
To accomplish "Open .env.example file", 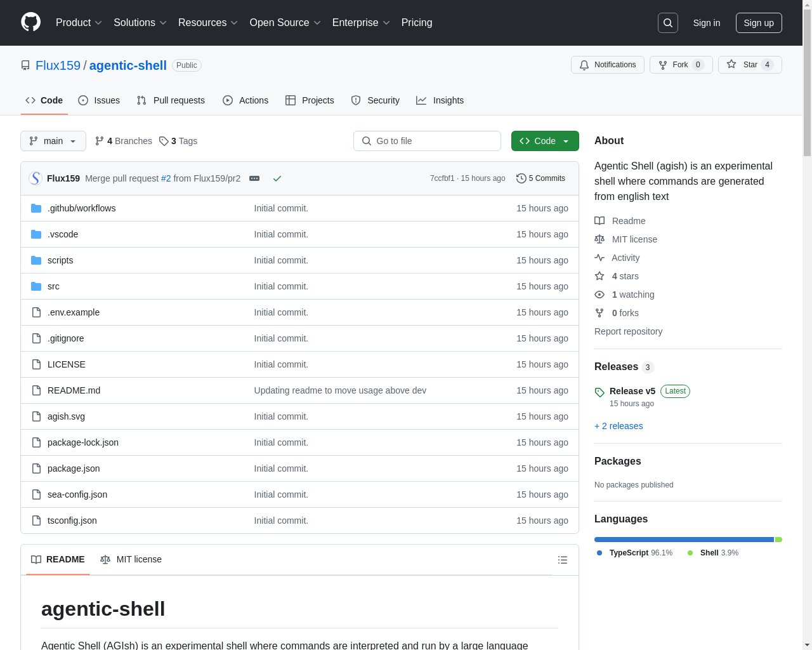I will coord(74,312).
